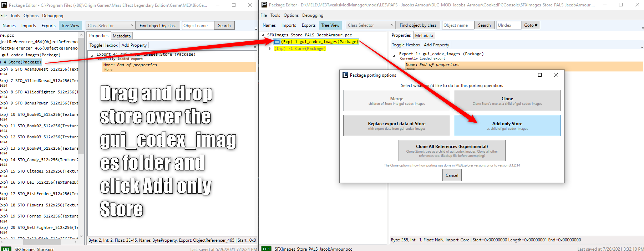Collapse SFXImages_Store_PALS_JacobArmour.pcc tree root
The width and height of the screenshot is (644, 251).
tap(263, 35)
